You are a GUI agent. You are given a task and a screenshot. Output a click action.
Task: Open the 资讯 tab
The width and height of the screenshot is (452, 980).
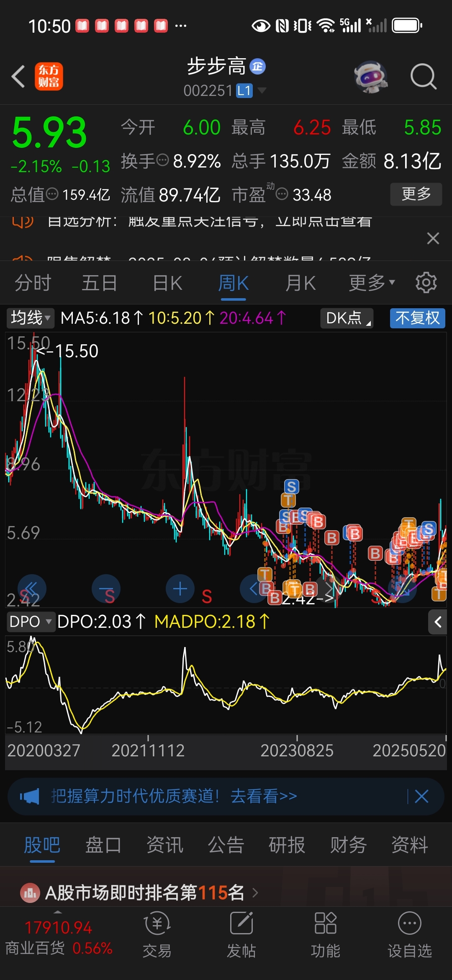[x=164, y=845]
